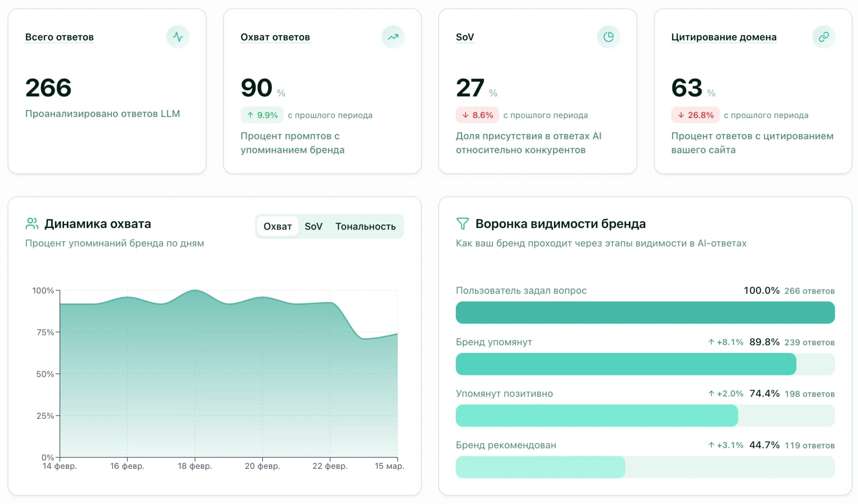Click the pulse icon in Всего ответов card
This screenshot has height=504, width=858.
178,37
